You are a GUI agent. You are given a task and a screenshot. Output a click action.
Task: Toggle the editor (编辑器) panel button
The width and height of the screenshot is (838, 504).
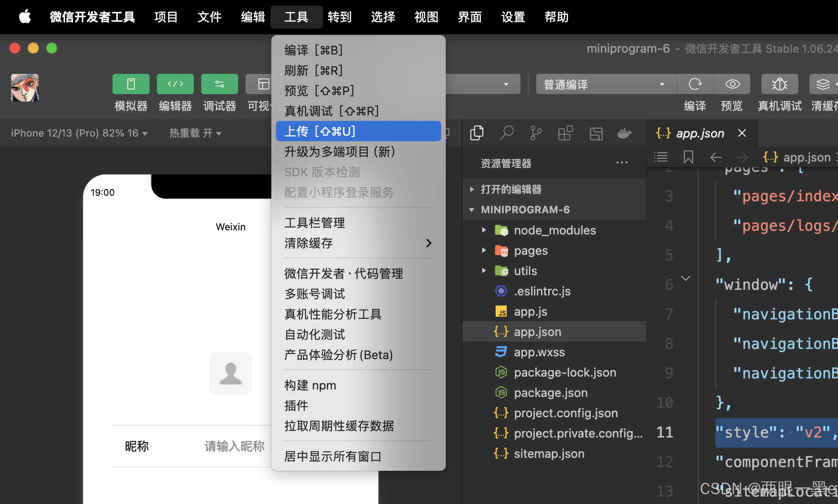pyautogui.click(x=175, y=84)
